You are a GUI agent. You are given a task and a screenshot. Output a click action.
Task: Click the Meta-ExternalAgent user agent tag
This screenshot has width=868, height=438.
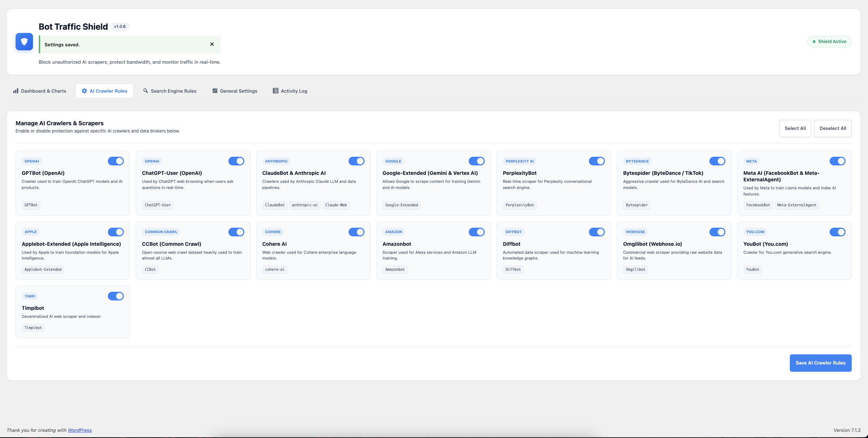[x=797, y=205]
